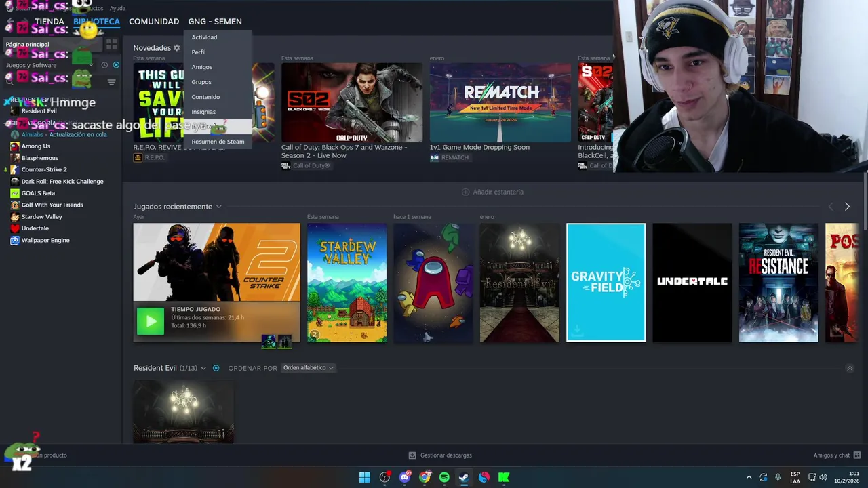The height and width of the screenshot is (488, 868).
Task: Open Undertale recent game tile
Action: tap(692, 283)
